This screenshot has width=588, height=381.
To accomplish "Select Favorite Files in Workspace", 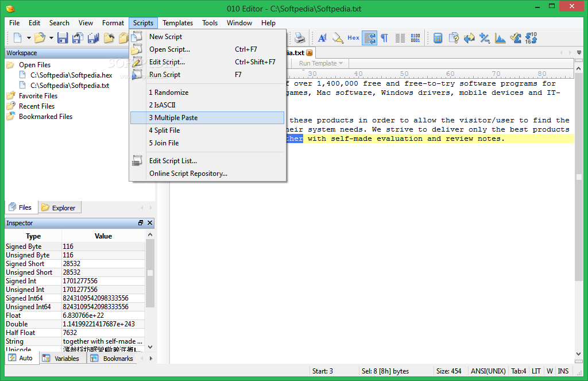I will pos(38,96).
